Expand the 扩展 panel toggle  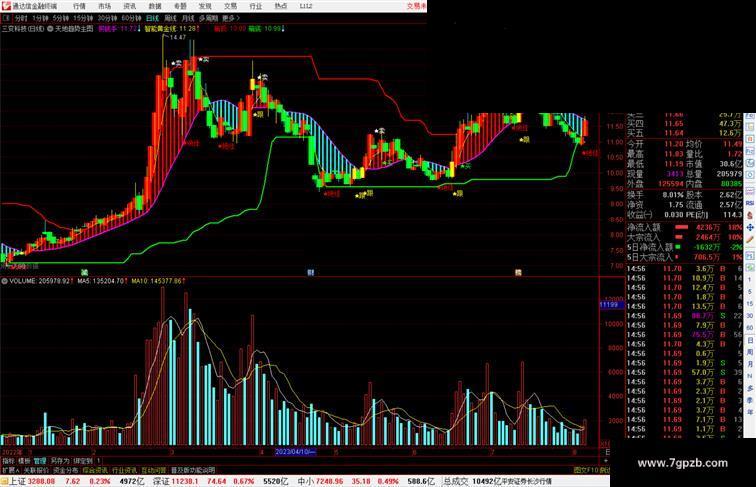click(10, 470)
